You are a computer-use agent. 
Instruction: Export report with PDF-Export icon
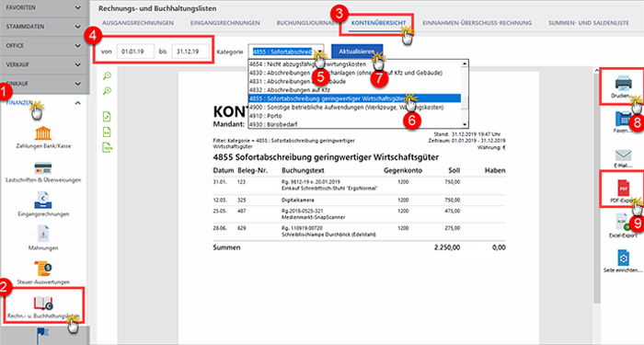(623, 188)
